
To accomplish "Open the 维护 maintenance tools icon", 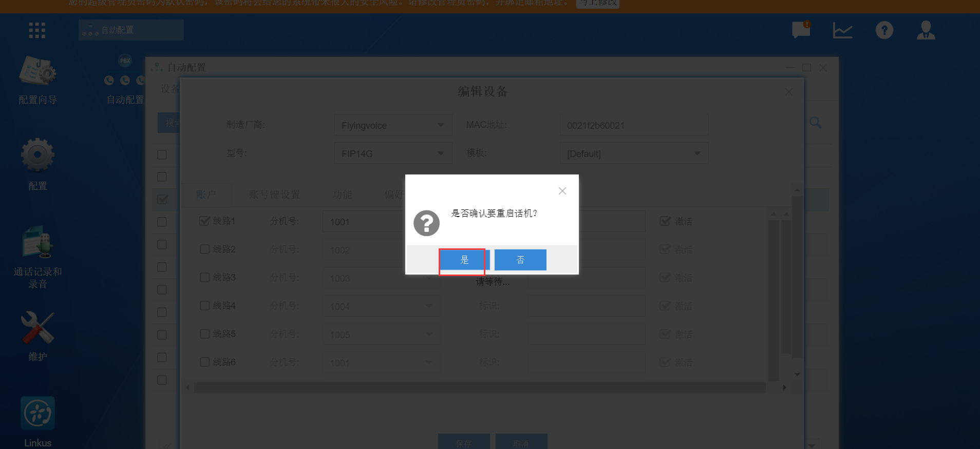I will [x=37, y=328].
